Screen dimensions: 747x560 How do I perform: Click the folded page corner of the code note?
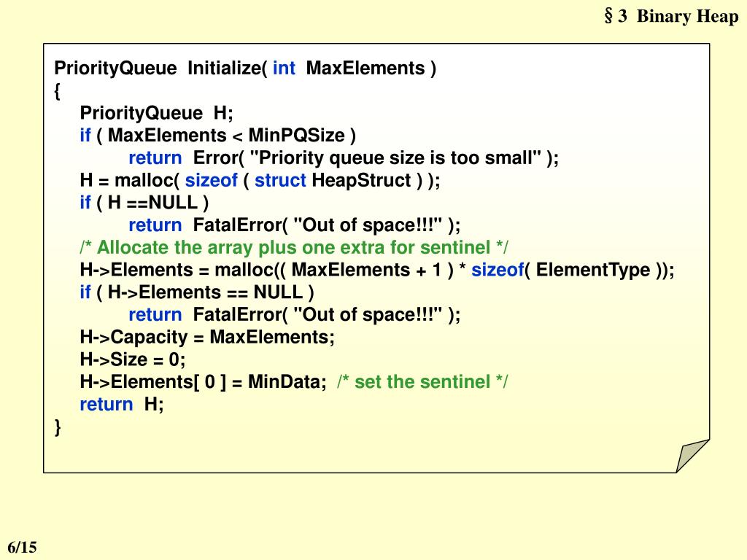692,456
